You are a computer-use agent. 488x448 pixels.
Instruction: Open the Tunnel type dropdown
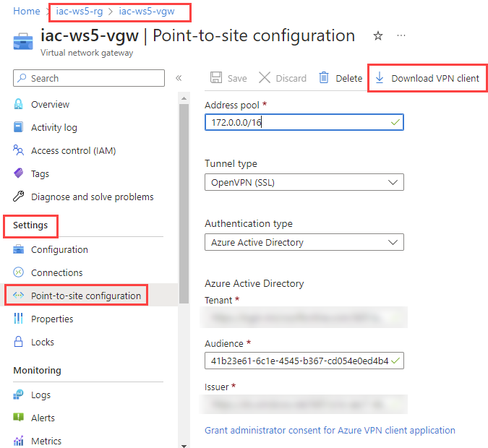pyautogui.click(x=304, y=182)
